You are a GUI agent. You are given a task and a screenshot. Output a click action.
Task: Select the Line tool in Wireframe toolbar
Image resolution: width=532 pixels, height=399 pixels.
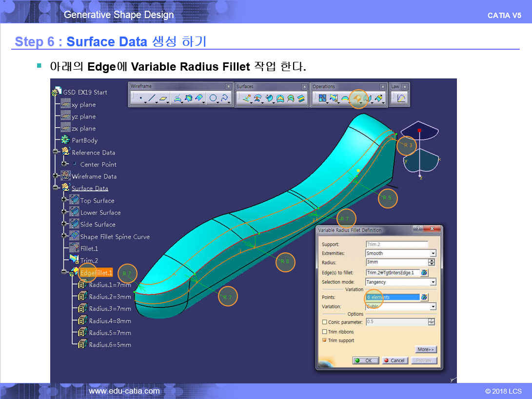(x=152, y=98)
